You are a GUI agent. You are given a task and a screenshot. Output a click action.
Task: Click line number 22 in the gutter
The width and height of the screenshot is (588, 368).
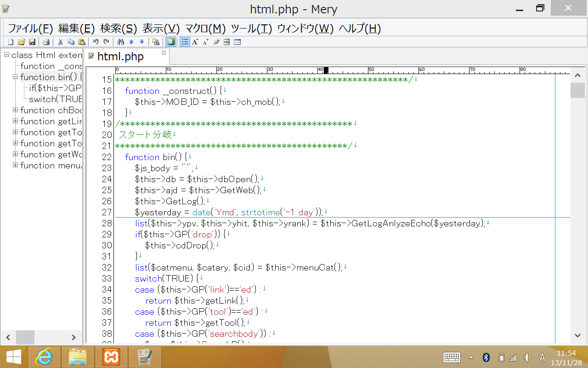point(107,157)
